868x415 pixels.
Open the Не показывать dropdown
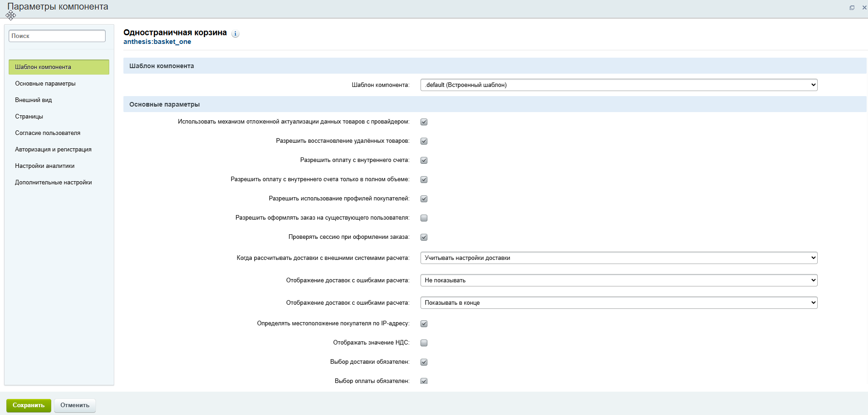[x=619, y=280]
